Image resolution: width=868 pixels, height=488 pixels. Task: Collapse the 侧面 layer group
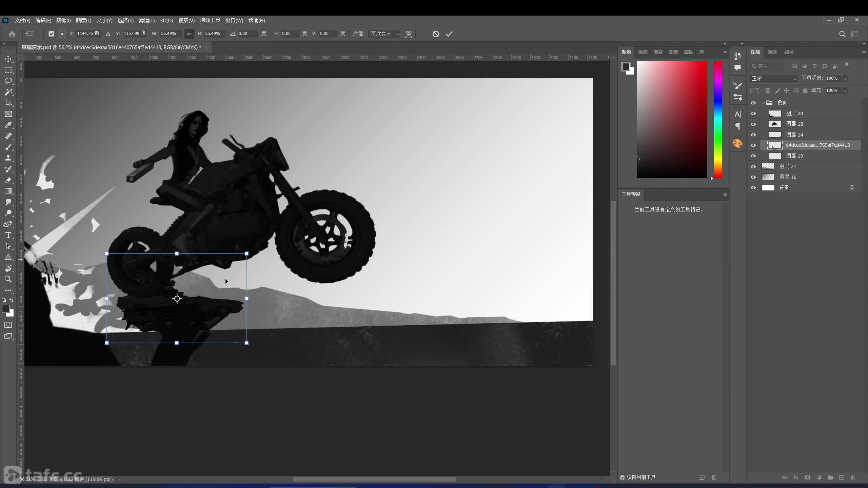763,103
